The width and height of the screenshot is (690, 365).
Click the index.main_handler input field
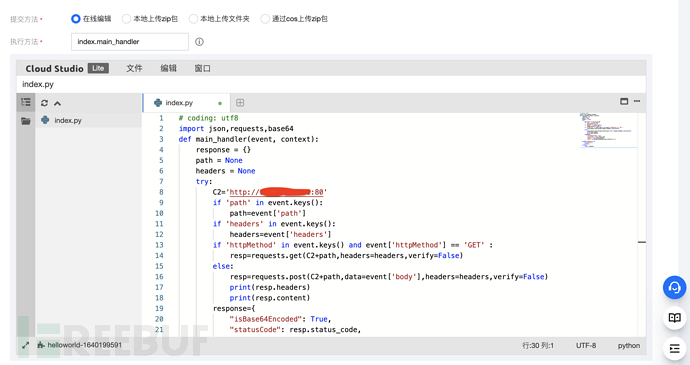130,42
